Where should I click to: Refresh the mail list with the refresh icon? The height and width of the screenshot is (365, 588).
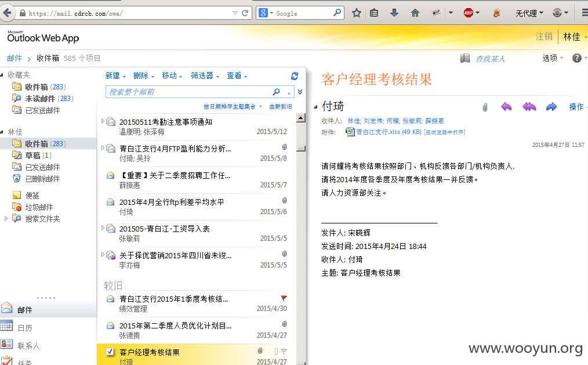click(295, 76)
